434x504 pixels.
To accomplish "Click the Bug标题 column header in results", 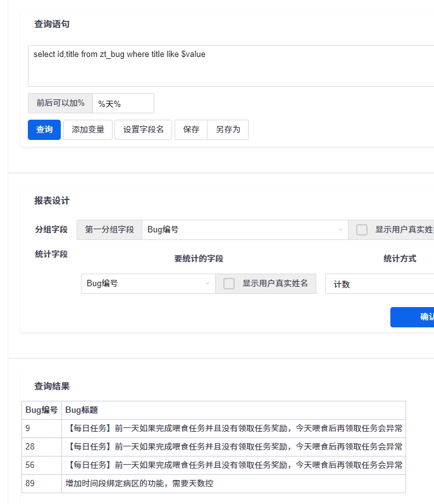I will tap(233, 410).
